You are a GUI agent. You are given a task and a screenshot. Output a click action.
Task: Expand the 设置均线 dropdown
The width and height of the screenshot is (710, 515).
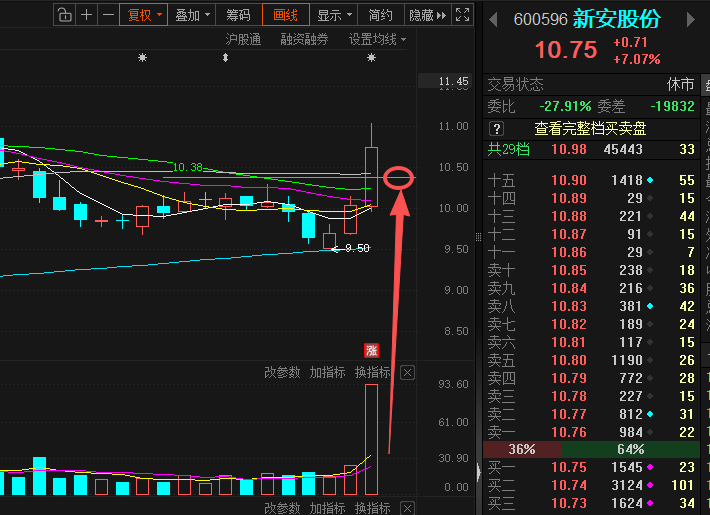[x=377, y=39]
